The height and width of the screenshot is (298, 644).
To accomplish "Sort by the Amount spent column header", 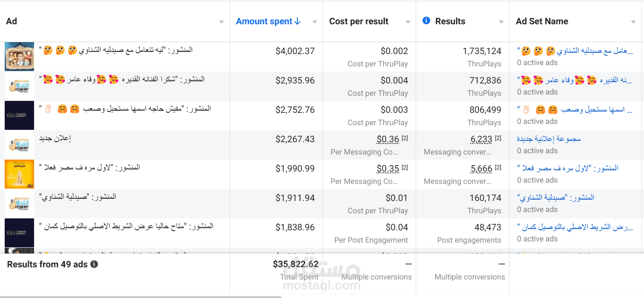I will 264,21.
